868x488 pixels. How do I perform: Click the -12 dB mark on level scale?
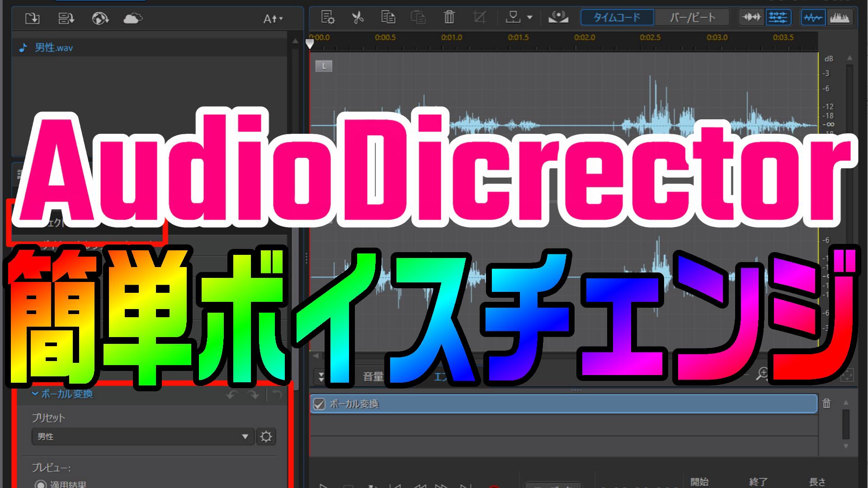point(828,107)
